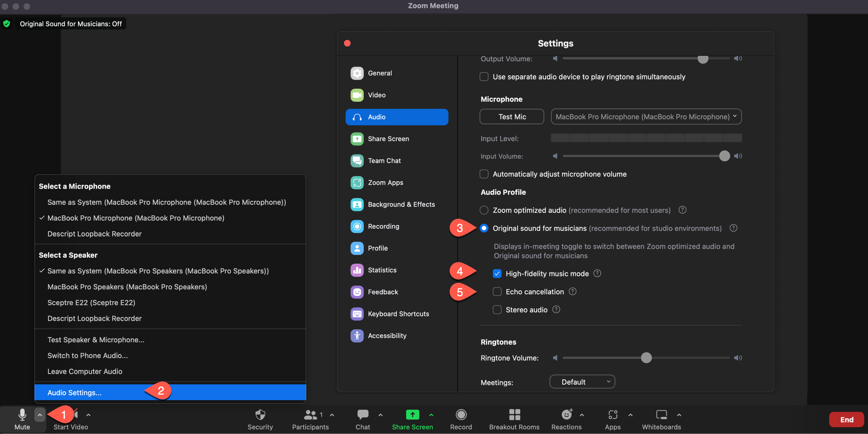The image size is (868, 434).
Task: Switch to the Video settings tab
Action: 376,95
